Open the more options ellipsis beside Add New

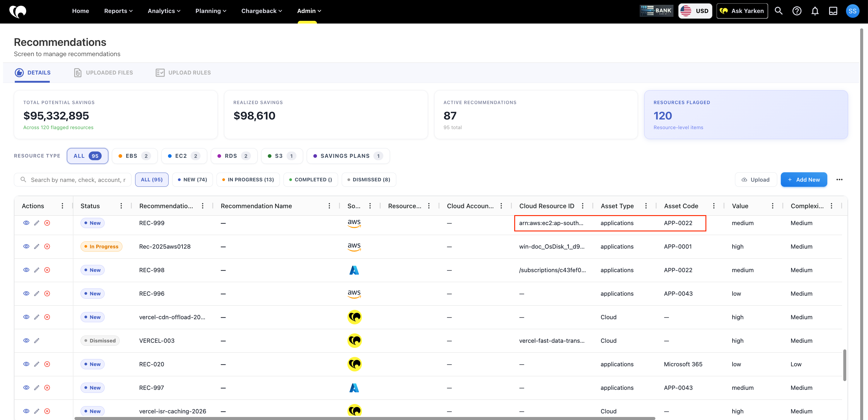pos(839,180)
